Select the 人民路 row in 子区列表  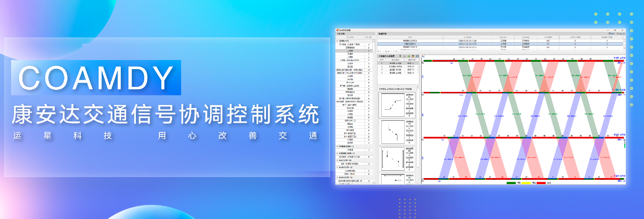[354, 57]
